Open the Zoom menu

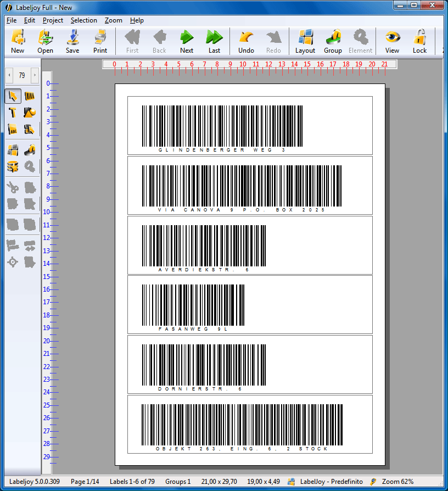click(113, 20)
